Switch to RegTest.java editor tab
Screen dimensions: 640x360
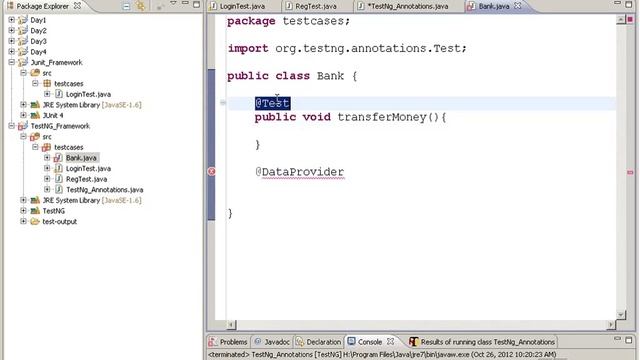[x=316, y=6]
